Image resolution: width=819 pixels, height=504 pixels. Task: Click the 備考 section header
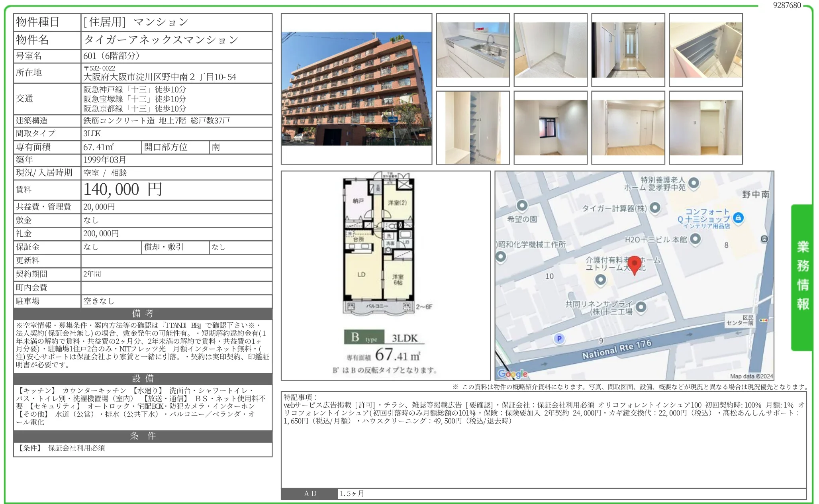tap(143, 314)
